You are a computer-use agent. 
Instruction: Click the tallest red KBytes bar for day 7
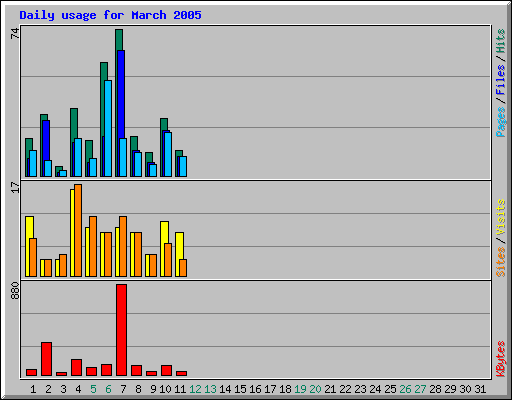pos(122,330)
